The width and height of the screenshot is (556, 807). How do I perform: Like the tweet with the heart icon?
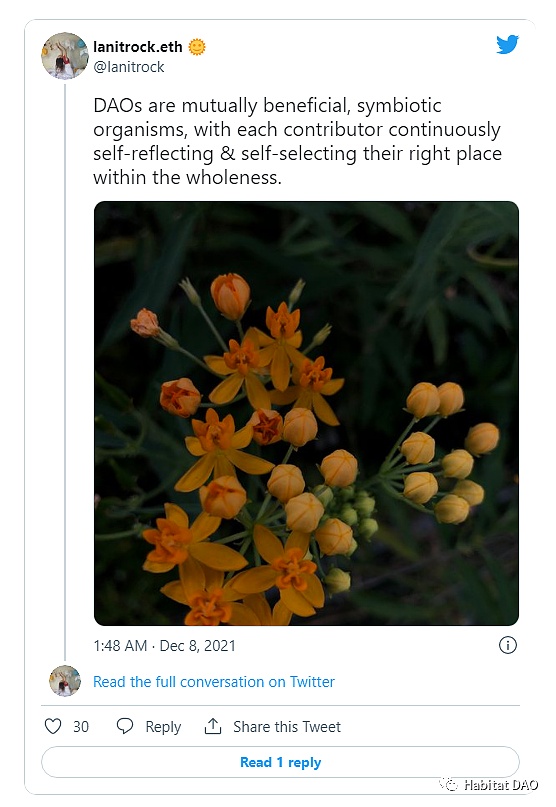53,726
